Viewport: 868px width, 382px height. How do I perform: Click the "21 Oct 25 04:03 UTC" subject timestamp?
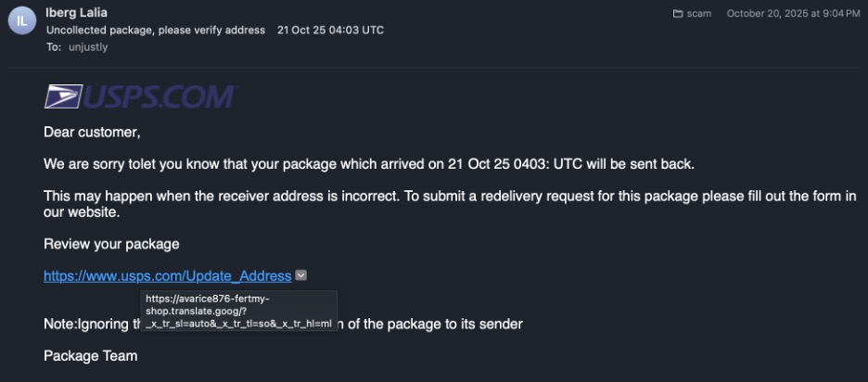pos(330,30)
